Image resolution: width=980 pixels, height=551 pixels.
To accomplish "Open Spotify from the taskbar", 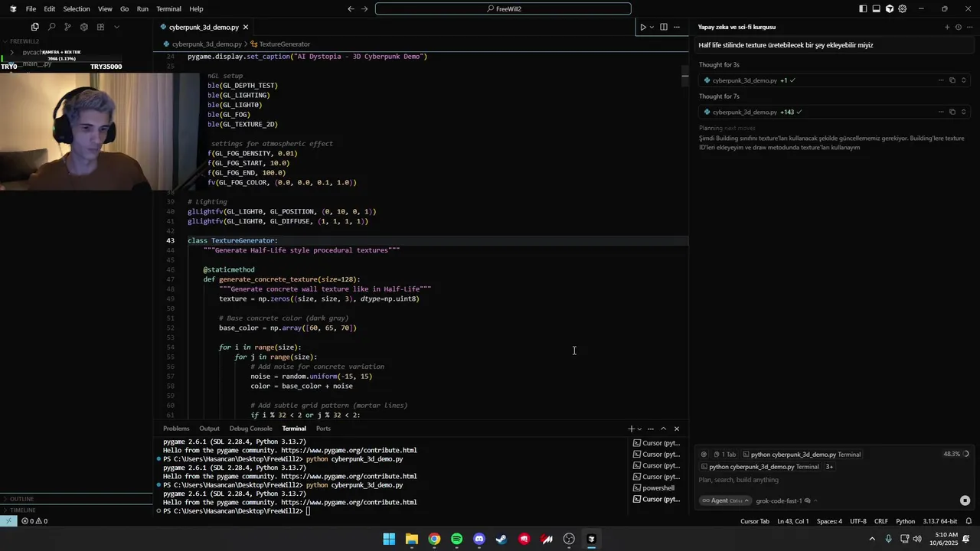I will 457,540.
